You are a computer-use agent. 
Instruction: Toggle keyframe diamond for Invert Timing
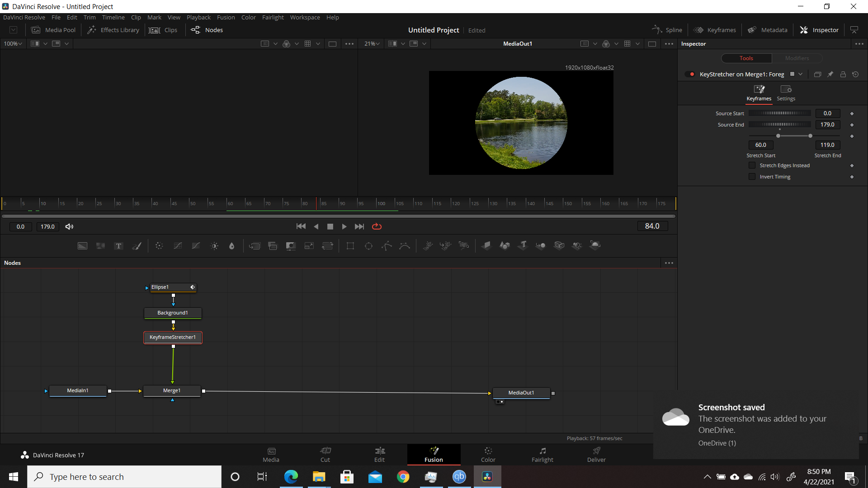pos(852,177)
